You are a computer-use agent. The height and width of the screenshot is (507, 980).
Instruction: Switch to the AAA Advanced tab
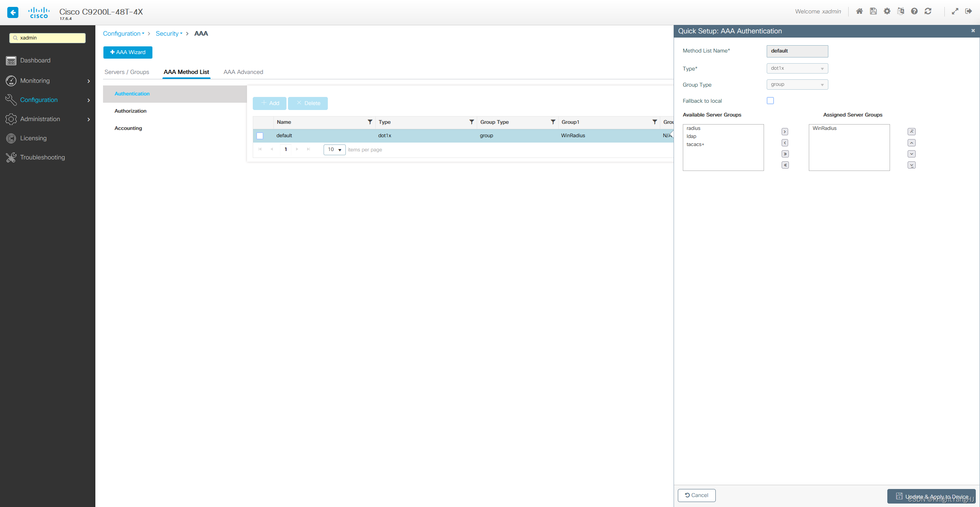[x=243, y=72]
